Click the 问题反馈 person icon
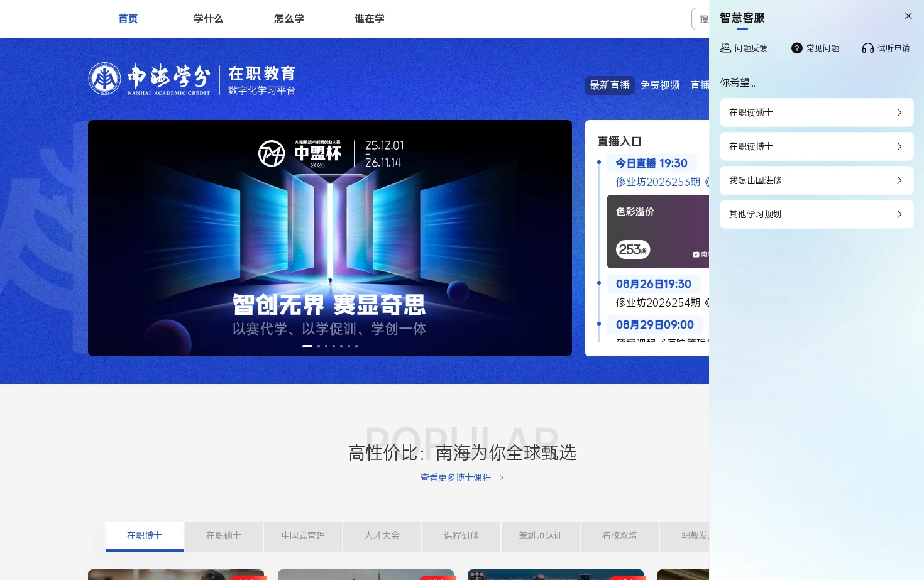924x580 pixels. click(x=725, y=48)
